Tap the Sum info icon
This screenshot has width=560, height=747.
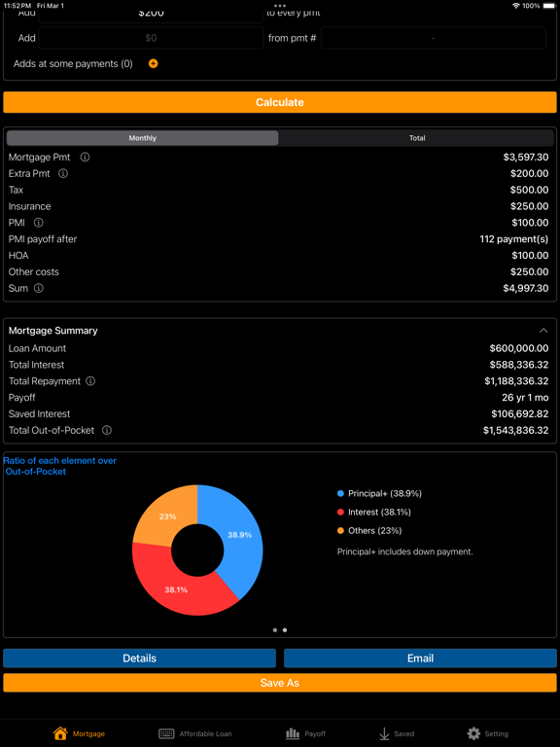[x=39, y=288]
